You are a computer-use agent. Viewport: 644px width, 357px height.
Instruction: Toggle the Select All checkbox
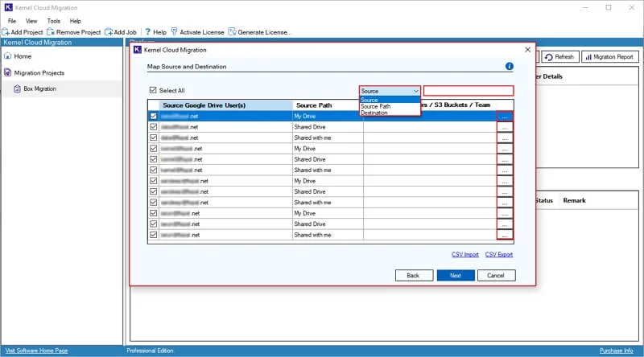point(153,90)
